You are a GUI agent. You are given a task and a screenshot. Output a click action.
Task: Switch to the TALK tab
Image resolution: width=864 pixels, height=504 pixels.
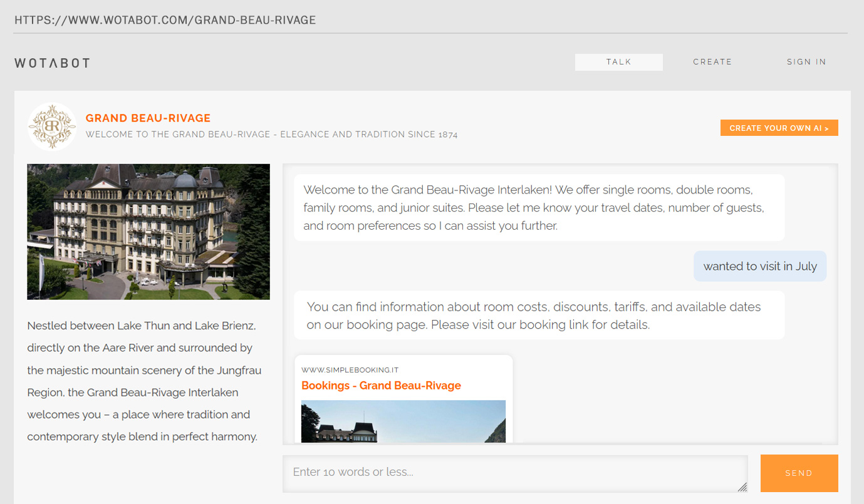click(618, 61)
